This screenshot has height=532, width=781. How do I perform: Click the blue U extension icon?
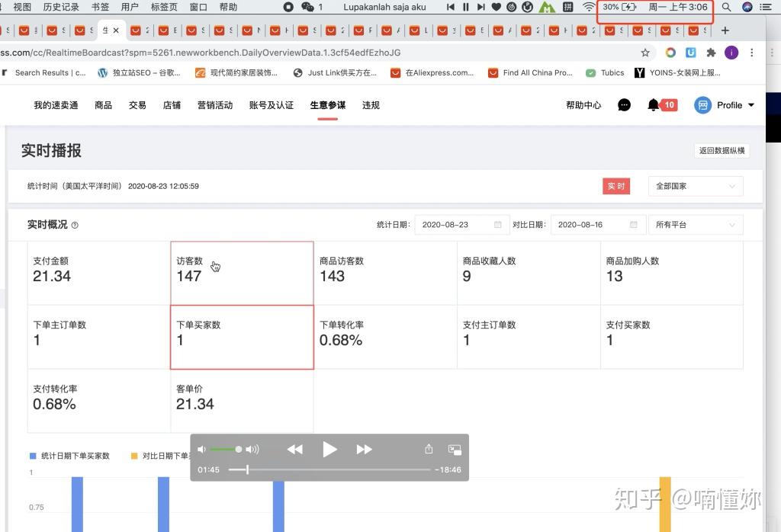(x=691, y=53)
